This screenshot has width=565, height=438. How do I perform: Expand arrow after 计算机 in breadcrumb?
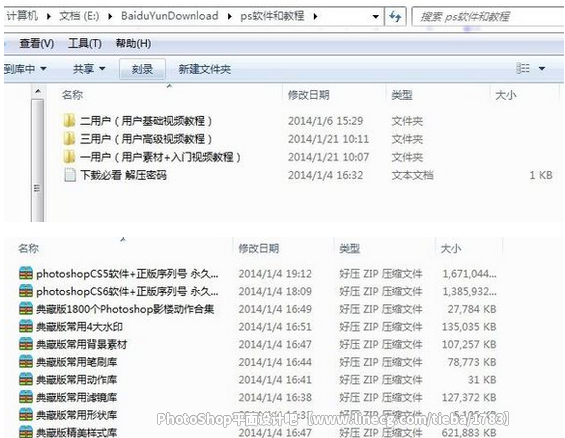49,16
